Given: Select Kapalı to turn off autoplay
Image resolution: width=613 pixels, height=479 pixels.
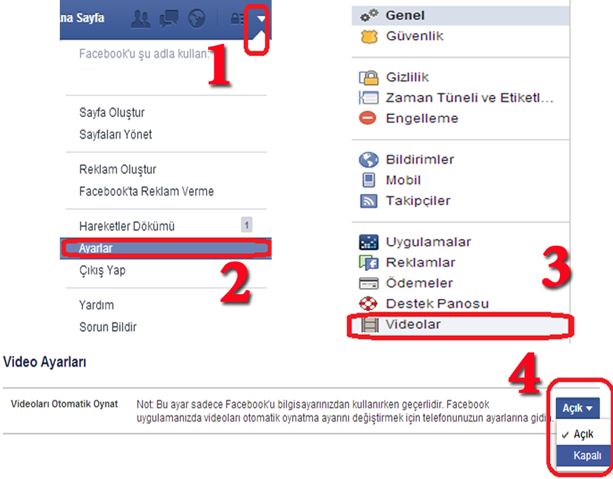Looking at the screenshot, I should coord(584,456).
